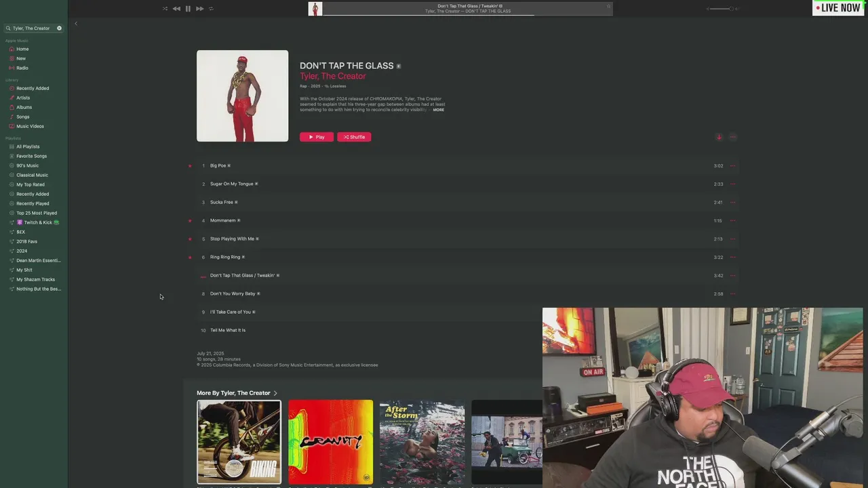Screen dimensions: 868x488
Task: Open More By Tyler, The Creator section
Action: click(x=237, y=393)
